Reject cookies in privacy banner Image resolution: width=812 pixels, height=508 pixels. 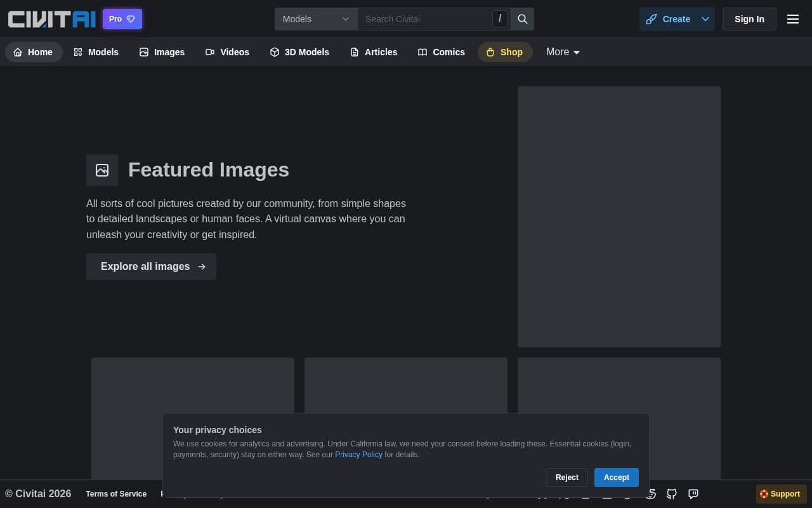[x=567, y=478]
